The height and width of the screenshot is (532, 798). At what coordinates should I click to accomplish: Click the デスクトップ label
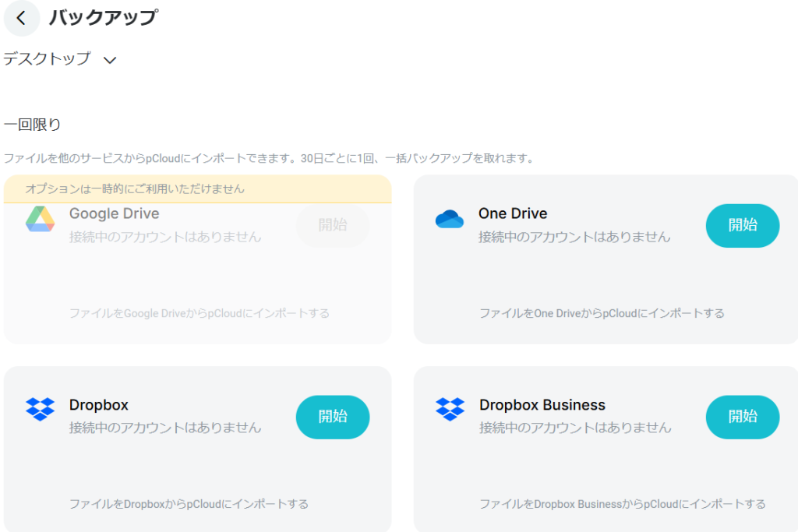[x=47, y=59]
